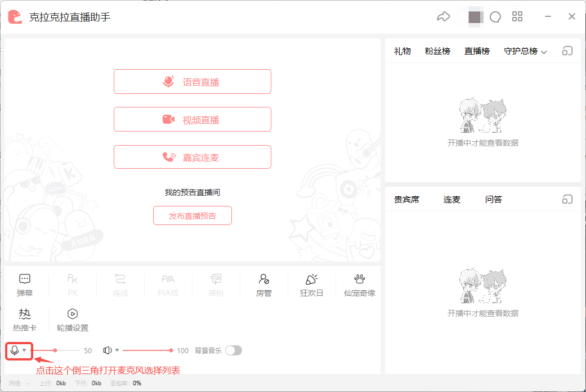Image resolution: width=586 pixels, height=392 pixels.
Task: Open the 装扮 dress-up tool
Action: pos(216,285)
